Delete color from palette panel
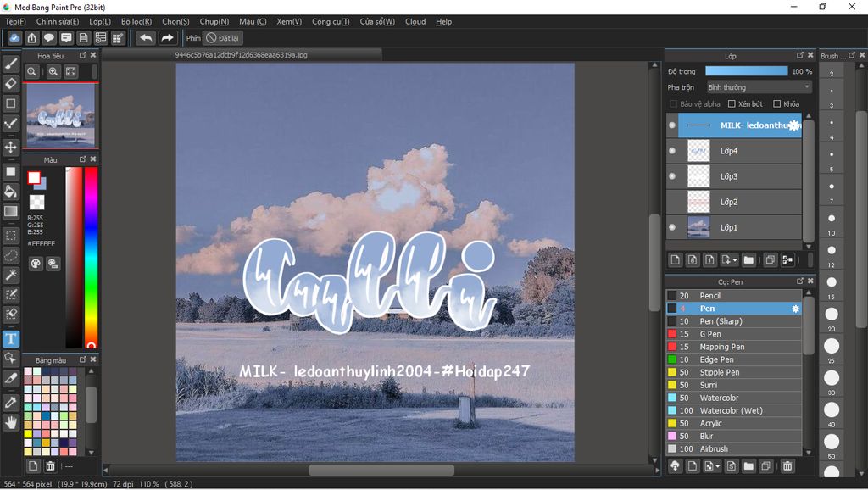 pos(50,466)
